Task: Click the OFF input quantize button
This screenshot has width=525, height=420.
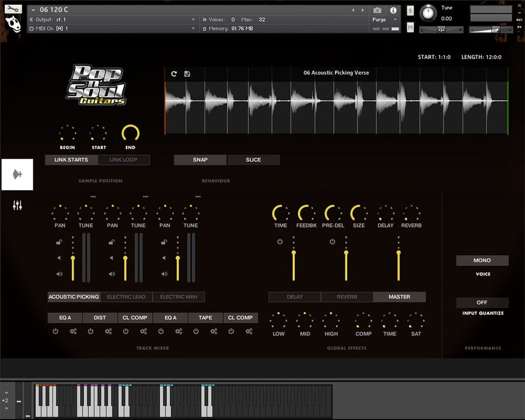Action: click(x=482, y=303)
